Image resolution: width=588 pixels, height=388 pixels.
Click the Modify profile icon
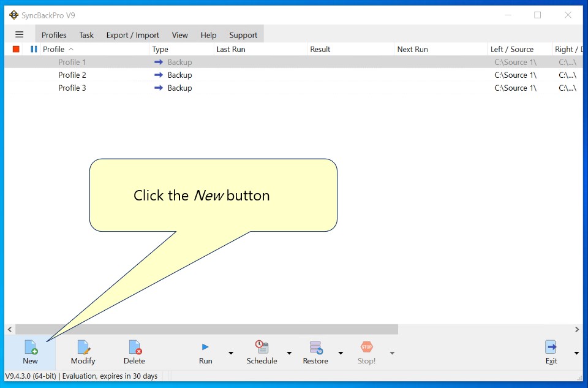[x=83, y=348]
